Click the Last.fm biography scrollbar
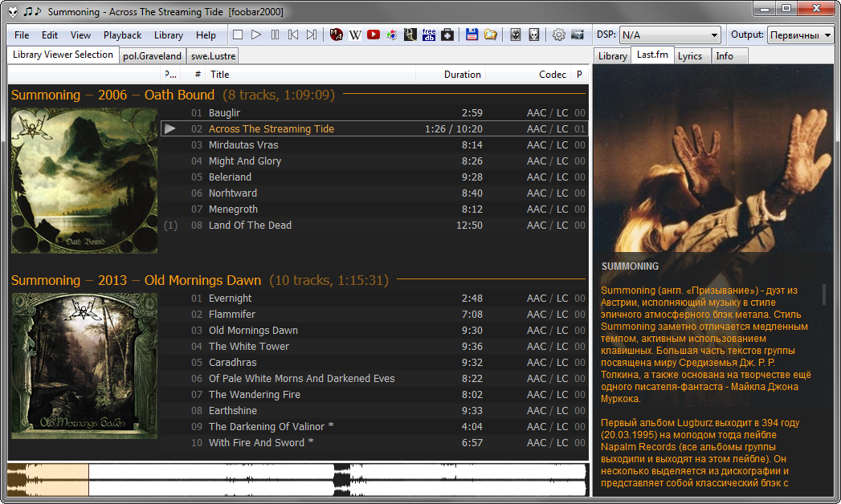841x504 pixels. 824,295
